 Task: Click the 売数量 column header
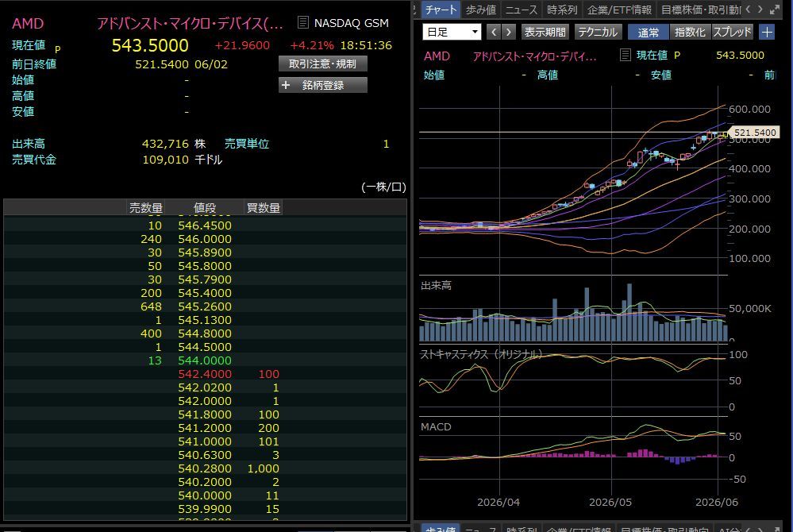pyautogui.click(x=145, y=207)
